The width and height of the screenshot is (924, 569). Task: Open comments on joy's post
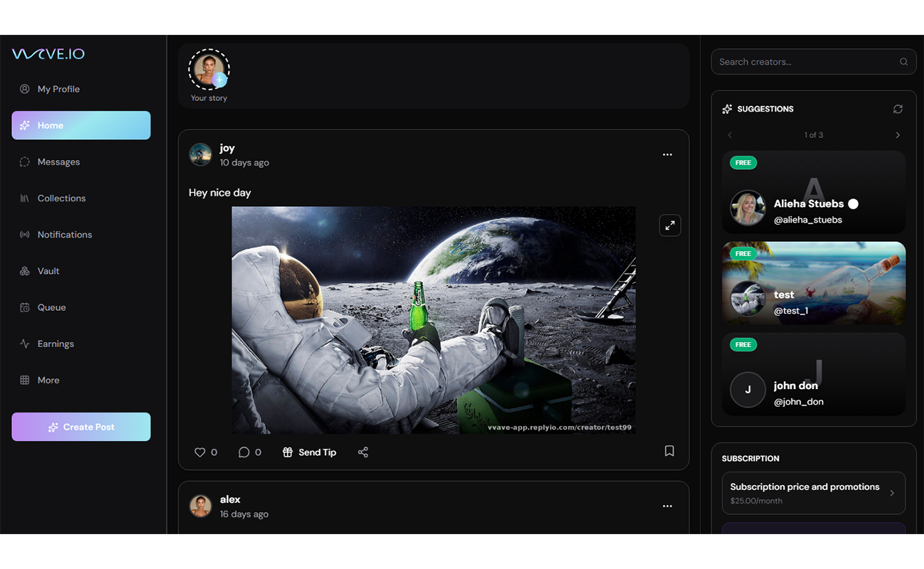244,452
